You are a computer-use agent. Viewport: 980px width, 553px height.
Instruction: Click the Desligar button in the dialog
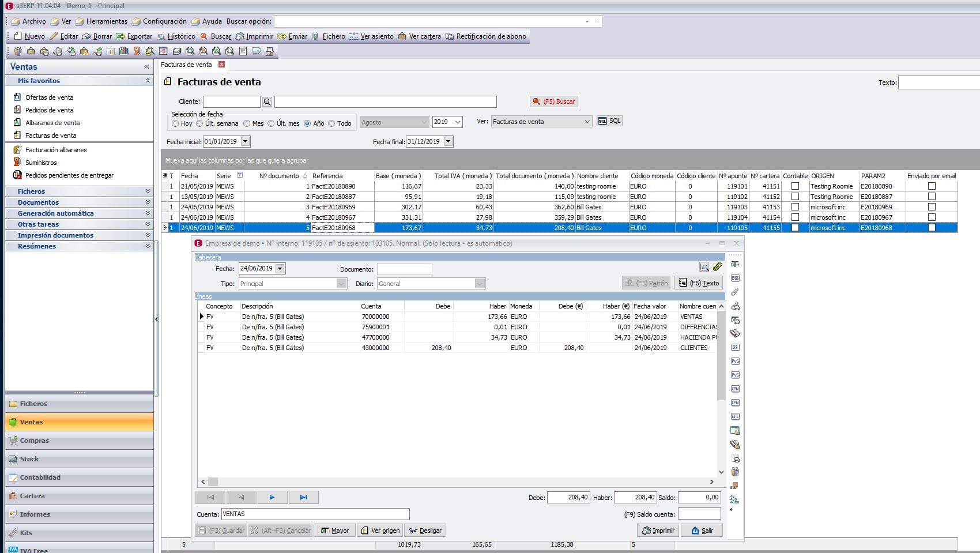point(425,530)
